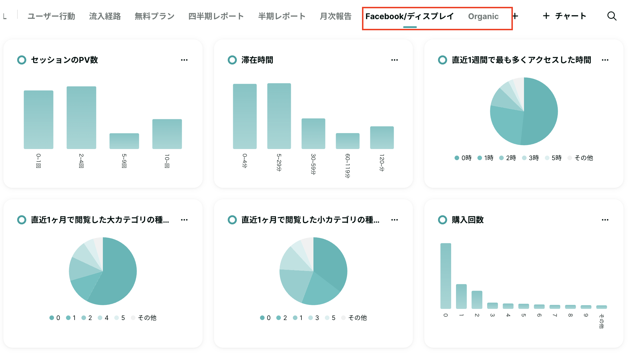The height and width of the screenshot is (354, 644).
Task: Open the search magnifier icon
Action: (x=612, y=16)
